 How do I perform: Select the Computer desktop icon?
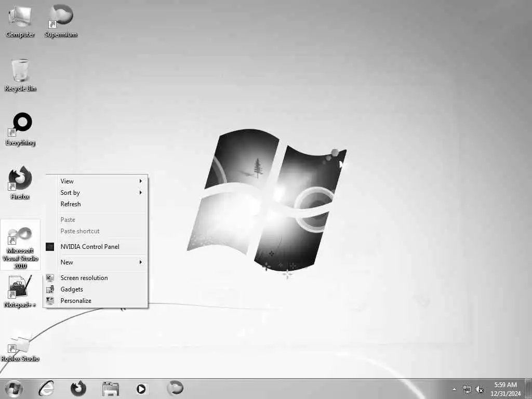[x=20, y=21]
